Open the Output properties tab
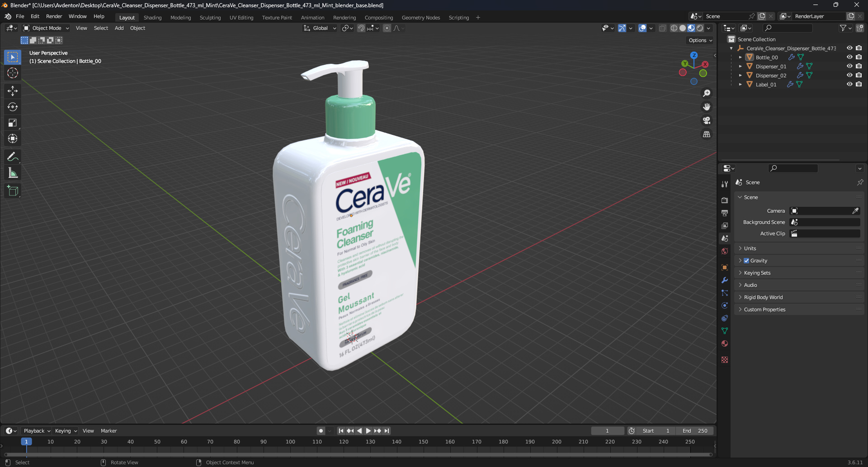Screen dimensions: 868x467 (x=725, y=213)
